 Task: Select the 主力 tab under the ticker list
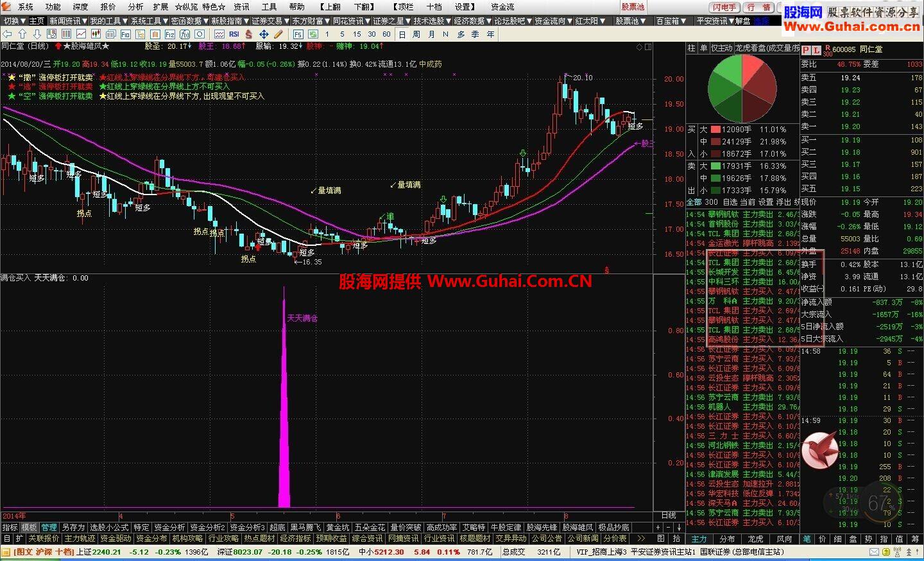coord(699,539)
